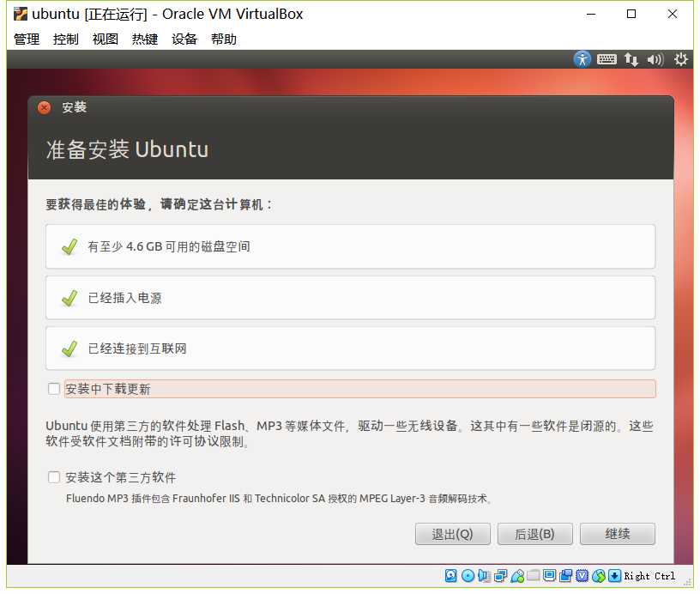Image resolution: width=700 pixels, height=594 pixels.
Task: Open the keyboard layout indicator
Action: [x=606, y=59]
